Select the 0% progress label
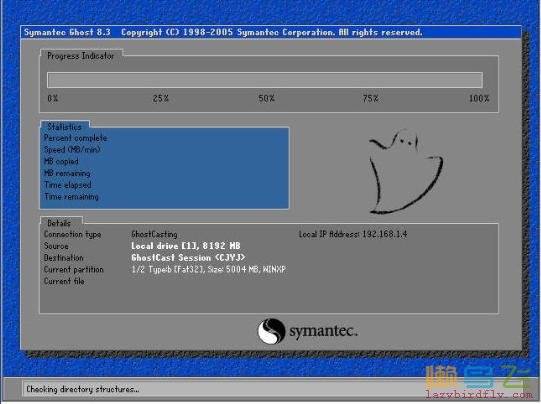The width and height of the screenshot is (541, 404). (53, 98)
